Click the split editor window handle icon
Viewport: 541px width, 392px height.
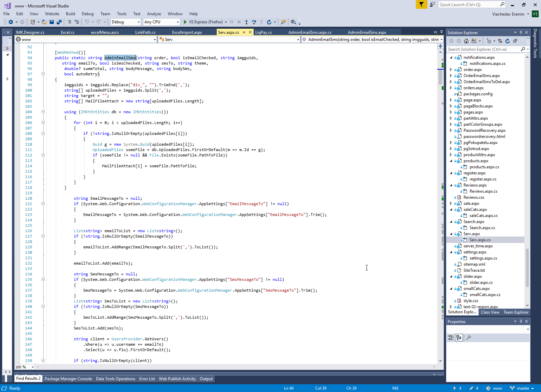(440, 46)
